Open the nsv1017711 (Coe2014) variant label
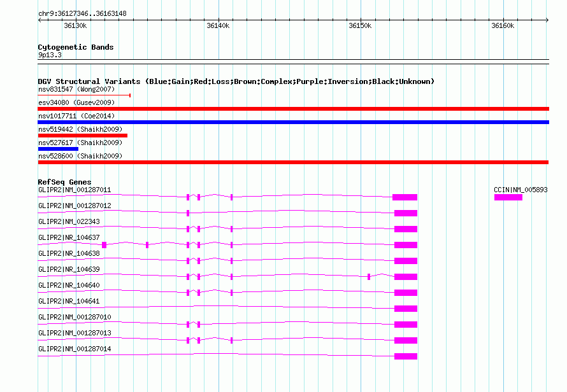Screen dimensions: 567x392 tap(76, 116)
